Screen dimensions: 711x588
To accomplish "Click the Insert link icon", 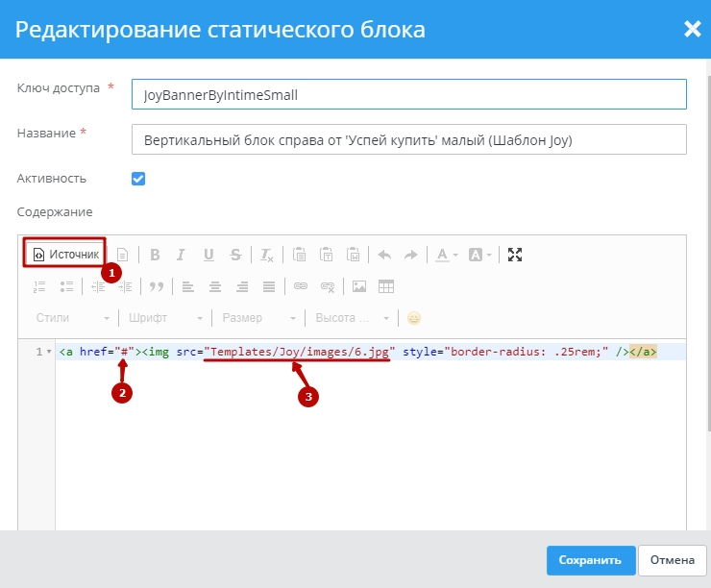I will (301, 286).
